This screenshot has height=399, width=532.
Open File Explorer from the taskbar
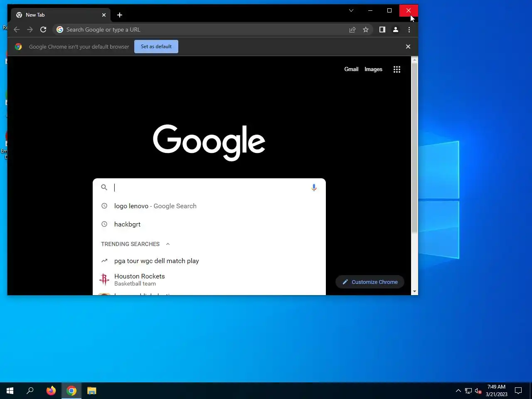pos(92,391)
